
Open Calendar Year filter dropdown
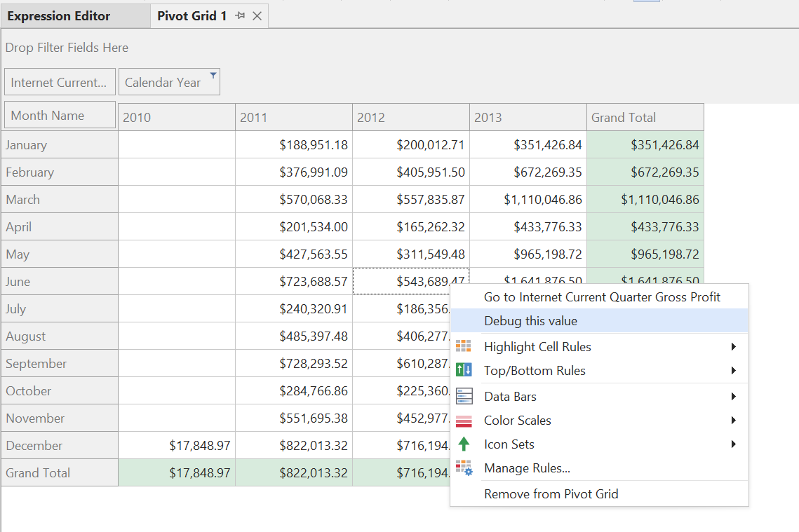[x=213, y=75]
